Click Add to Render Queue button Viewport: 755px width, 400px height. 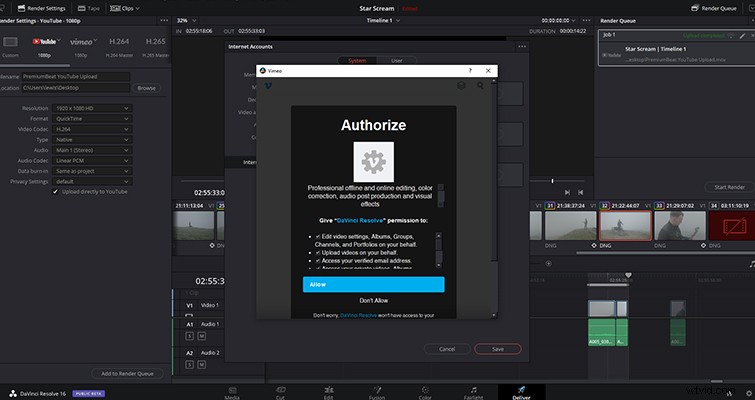coord(127,374)
